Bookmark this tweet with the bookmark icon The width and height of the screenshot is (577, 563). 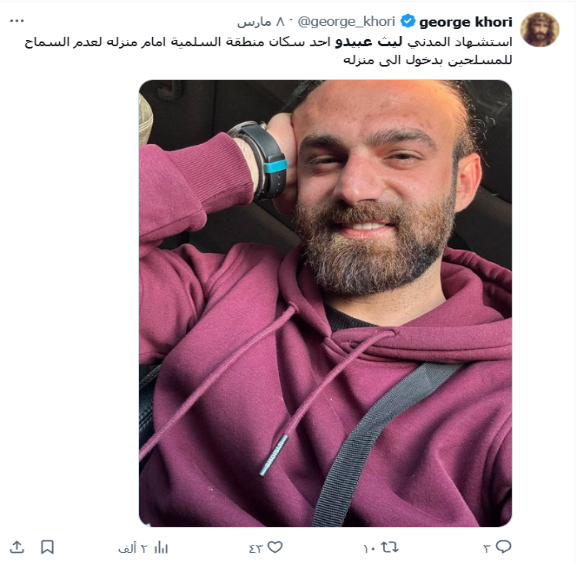[x=47, y=547]
